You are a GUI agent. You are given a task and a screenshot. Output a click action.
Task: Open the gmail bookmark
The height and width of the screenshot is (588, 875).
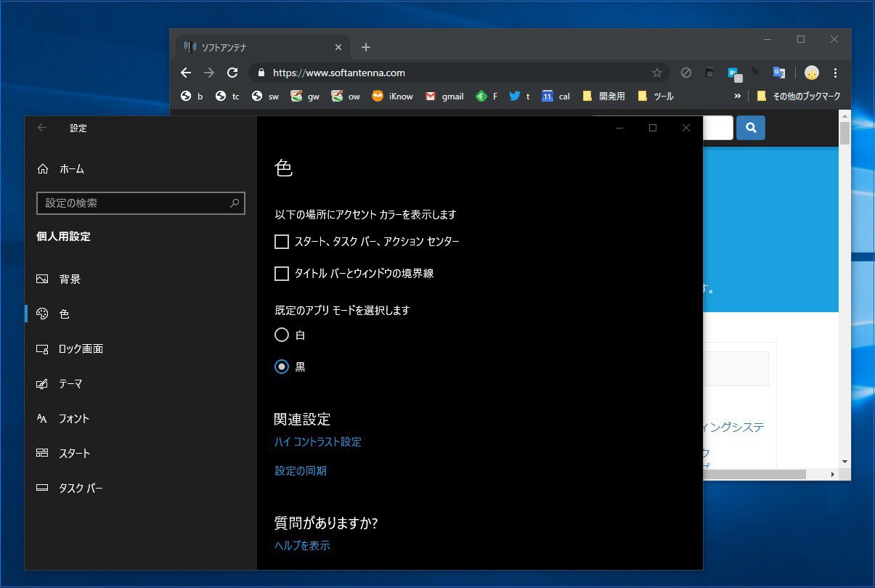(x=444, y=96)
